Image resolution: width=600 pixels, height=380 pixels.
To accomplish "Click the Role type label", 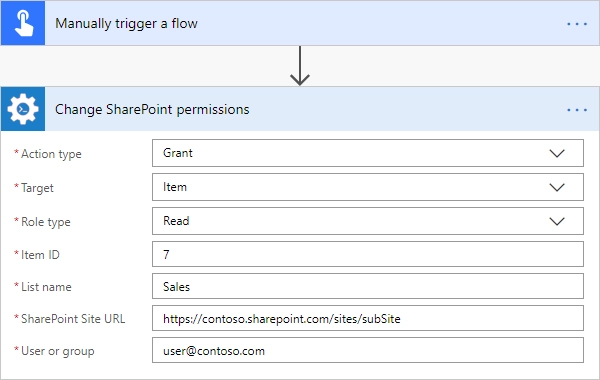I will coord(46,222).
